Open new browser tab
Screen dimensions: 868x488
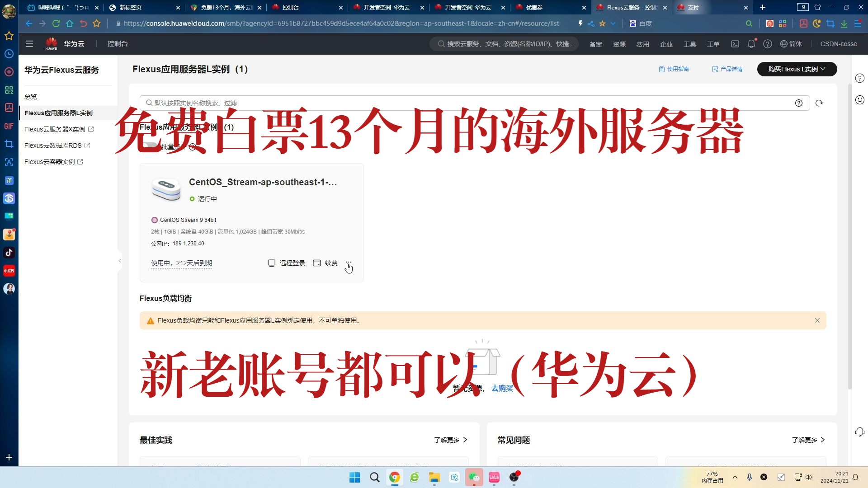pyautogui.click(x=763, y=7)
